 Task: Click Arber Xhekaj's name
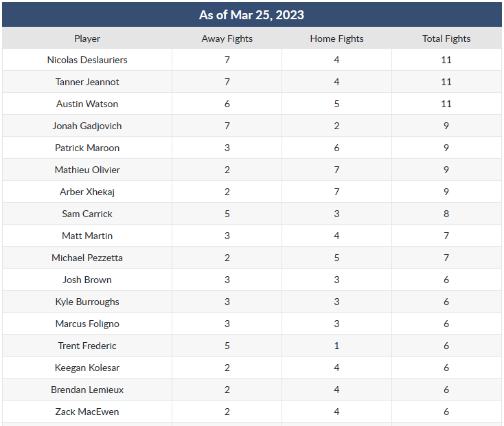[87, 192]
